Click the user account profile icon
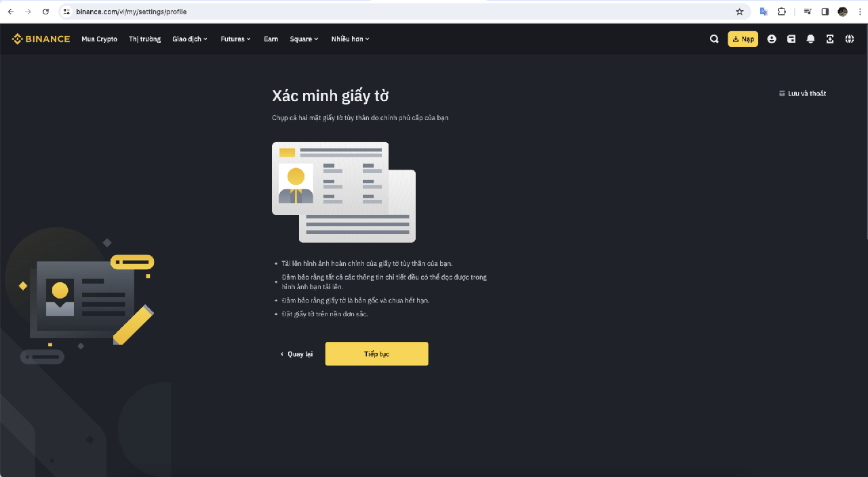This screenshot has width=868, height=477. tap(772, 39)
